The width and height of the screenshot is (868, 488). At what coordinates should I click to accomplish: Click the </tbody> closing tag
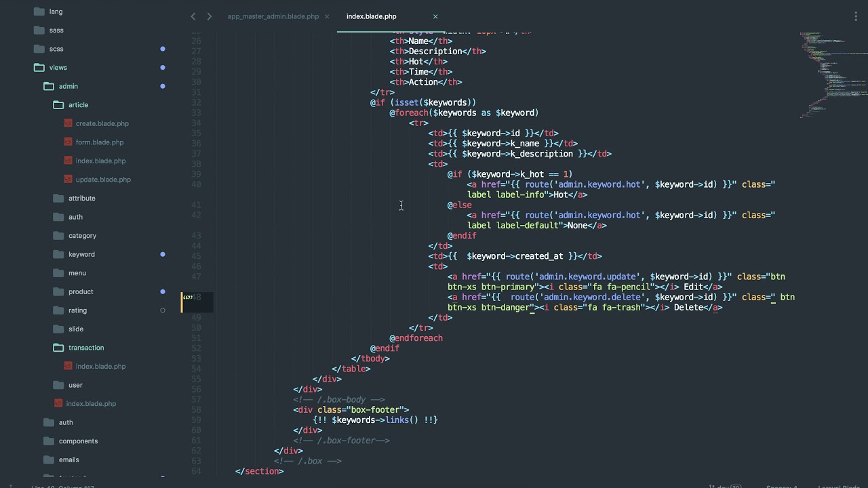pos(370,359)
